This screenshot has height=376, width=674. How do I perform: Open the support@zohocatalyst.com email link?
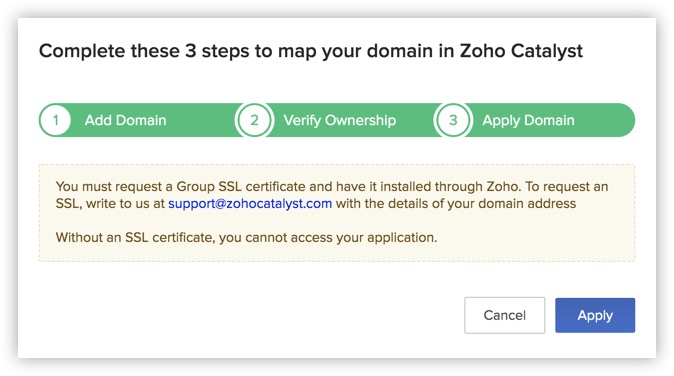point(250,203)
